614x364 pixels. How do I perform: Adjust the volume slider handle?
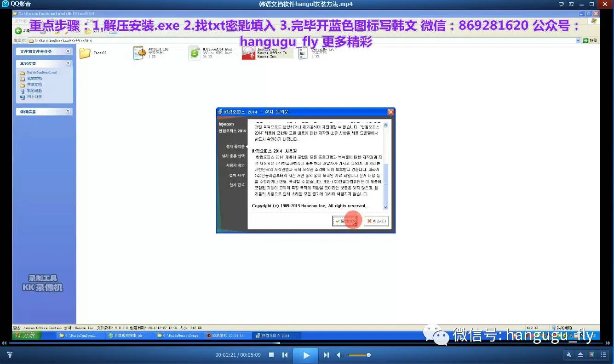368,355
